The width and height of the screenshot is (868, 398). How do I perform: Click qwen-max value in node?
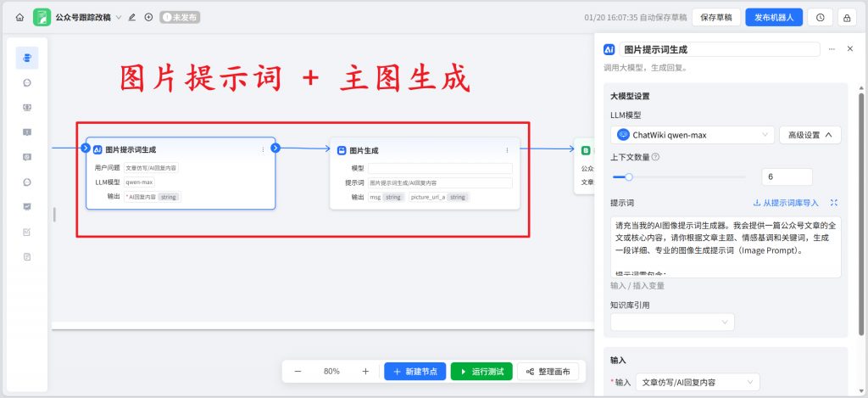(x=139, y=182)
